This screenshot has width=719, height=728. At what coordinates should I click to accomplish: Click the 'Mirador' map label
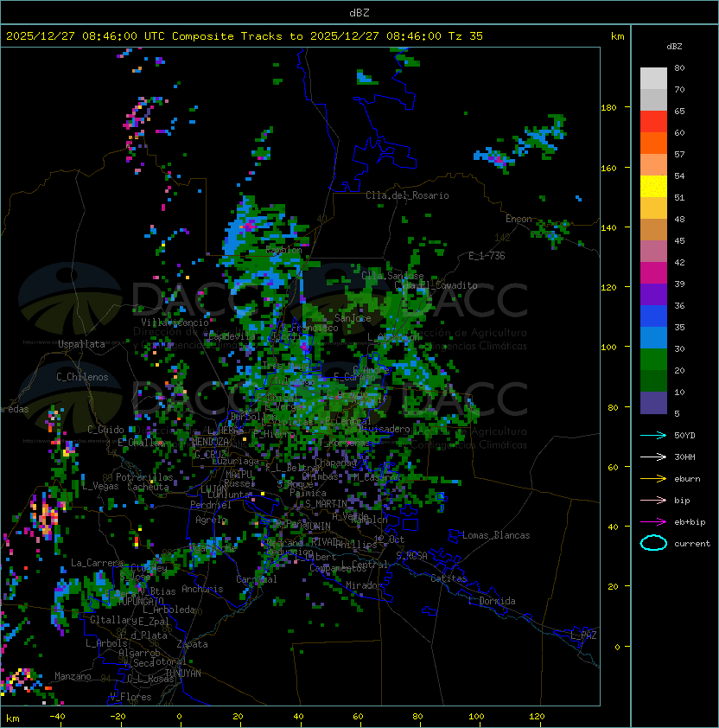365,585
